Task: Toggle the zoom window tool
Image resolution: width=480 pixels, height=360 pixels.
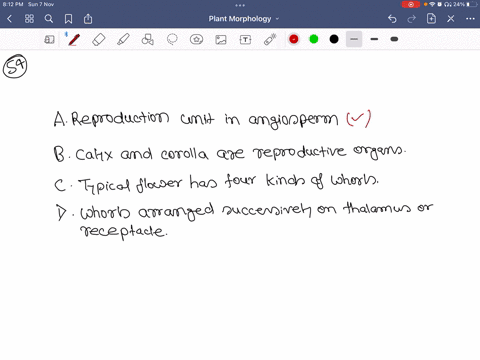Action: (49, 40)
